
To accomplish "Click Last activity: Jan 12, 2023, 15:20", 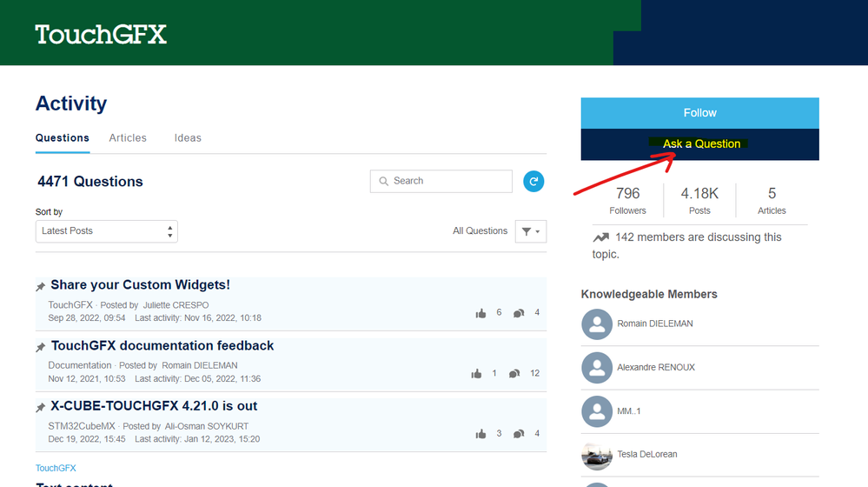I will coord(197,440).
